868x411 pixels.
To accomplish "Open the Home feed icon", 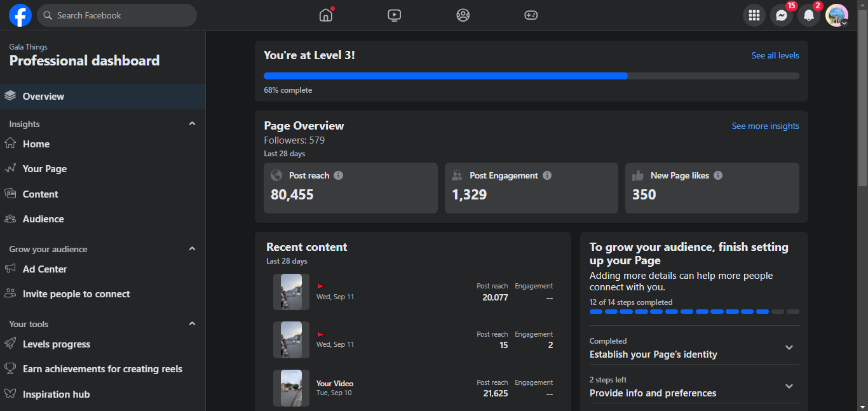I will coord(326,15).
